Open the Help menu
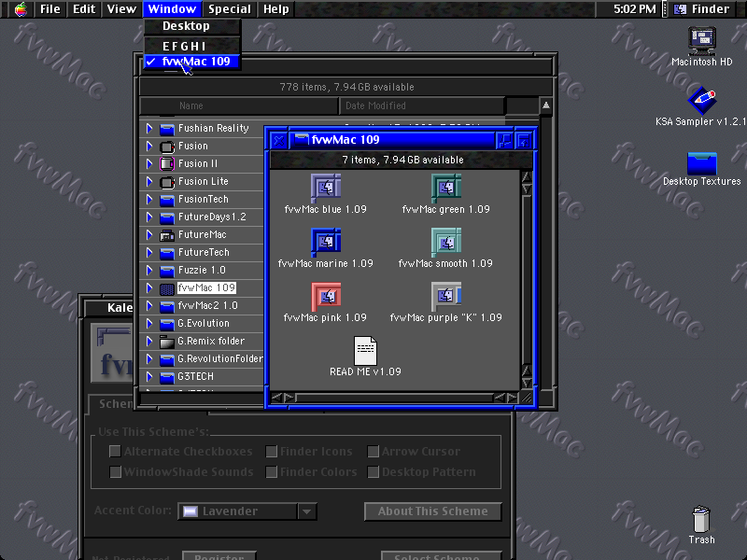Screen dimensions: 747x560 275,9
